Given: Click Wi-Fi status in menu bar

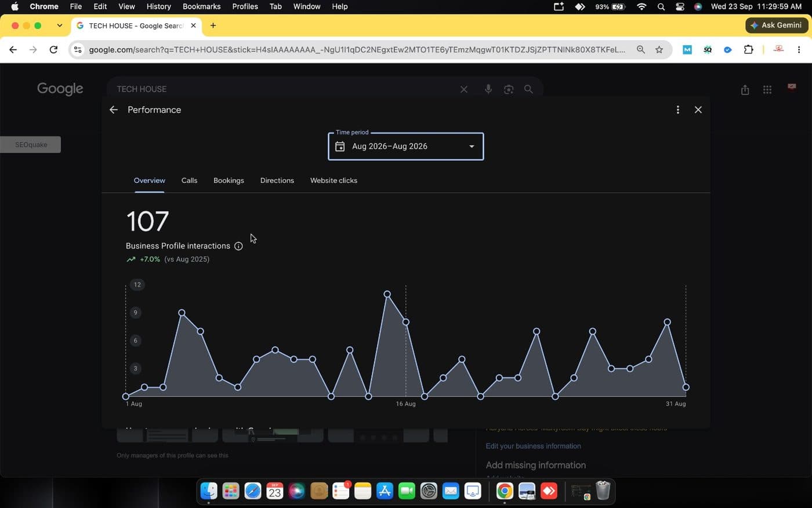Looking at the screenshot, I should point(641,6).
